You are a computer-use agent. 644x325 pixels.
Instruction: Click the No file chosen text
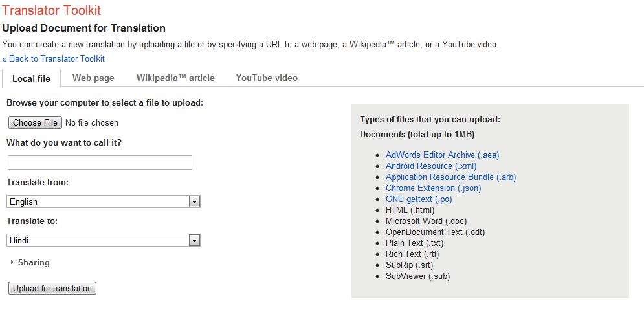click(x=92, y=122)
